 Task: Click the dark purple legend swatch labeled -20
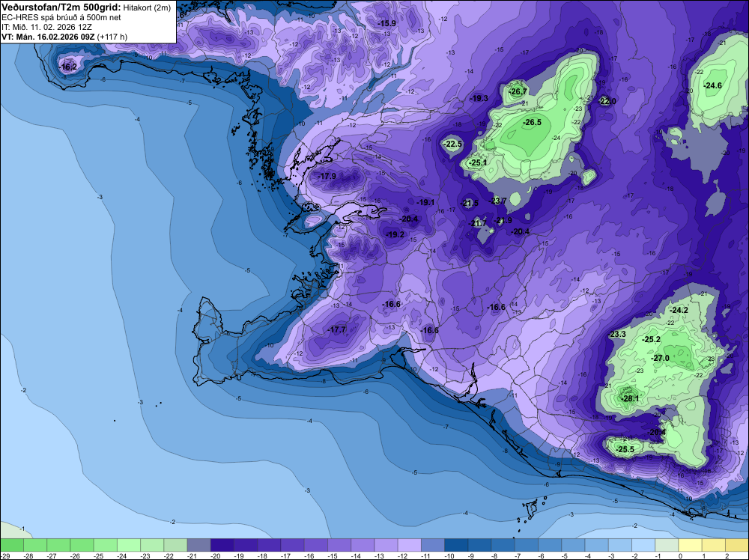point(222,545)
